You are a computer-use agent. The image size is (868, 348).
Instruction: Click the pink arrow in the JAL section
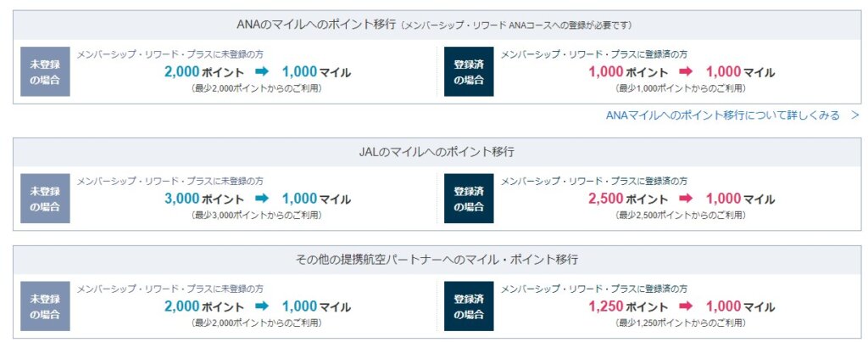click(x=686, y=199)
